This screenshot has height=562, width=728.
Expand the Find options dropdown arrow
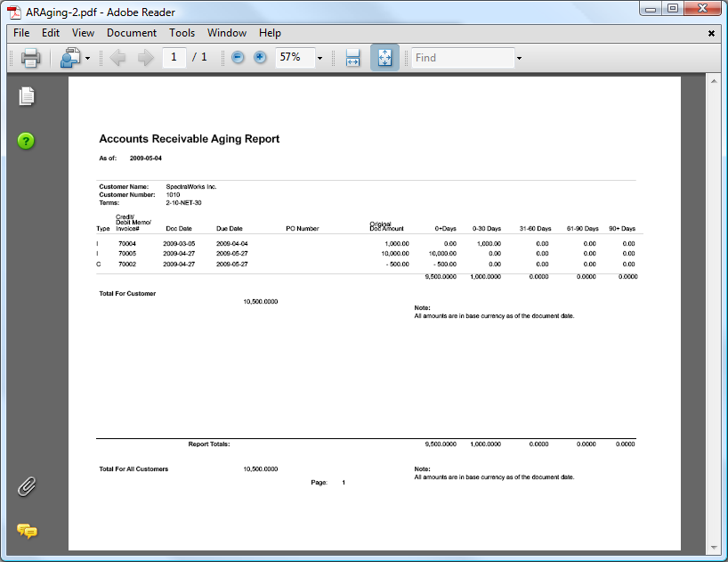[519, 59]
